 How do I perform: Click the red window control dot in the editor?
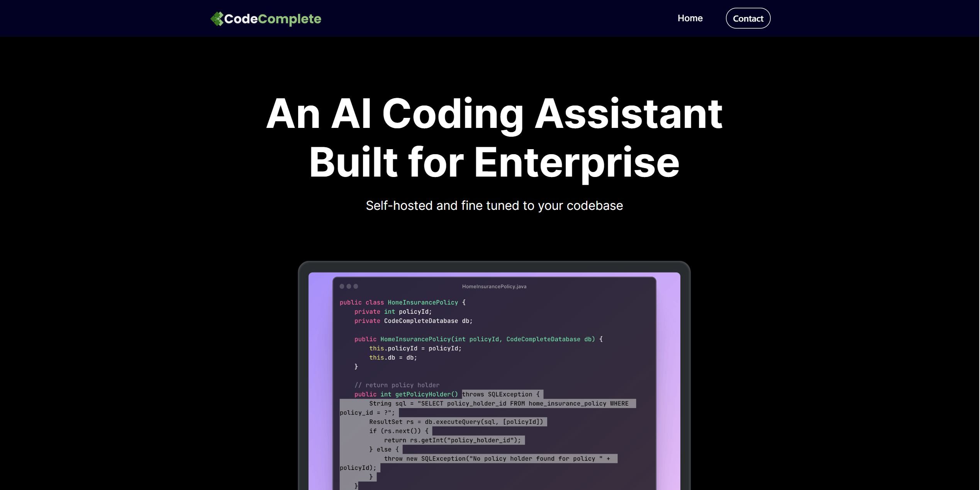pyautogui.click(x=341, y=286)
